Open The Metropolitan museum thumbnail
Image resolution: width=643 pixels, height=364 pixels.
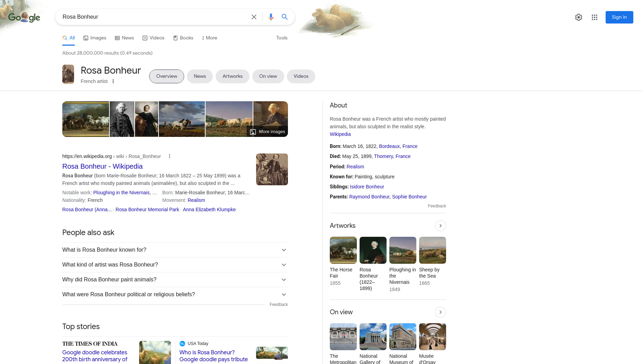(343, 337)
